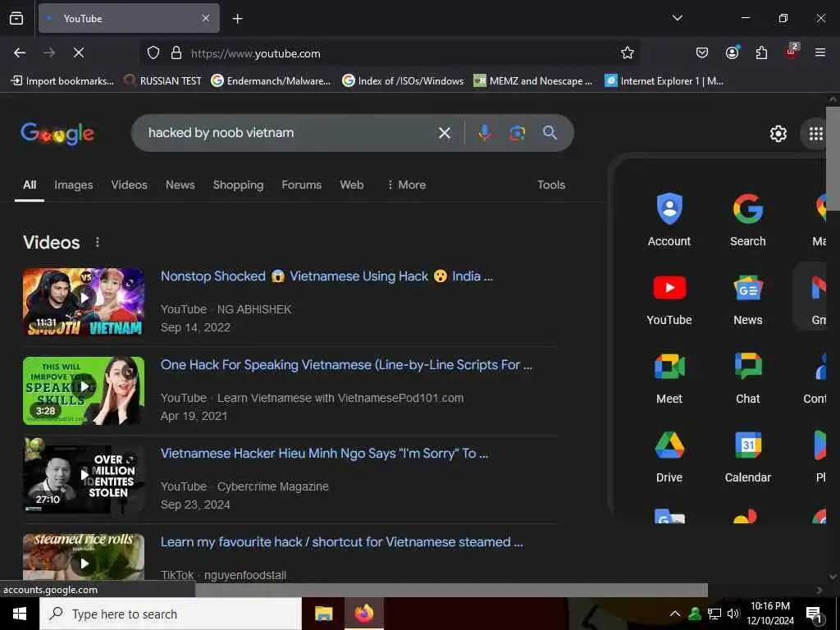This screenshot has height=630, width=840.
Task: Open Index of /ISOs/Windows bookmark
Action: coord(403,81)
